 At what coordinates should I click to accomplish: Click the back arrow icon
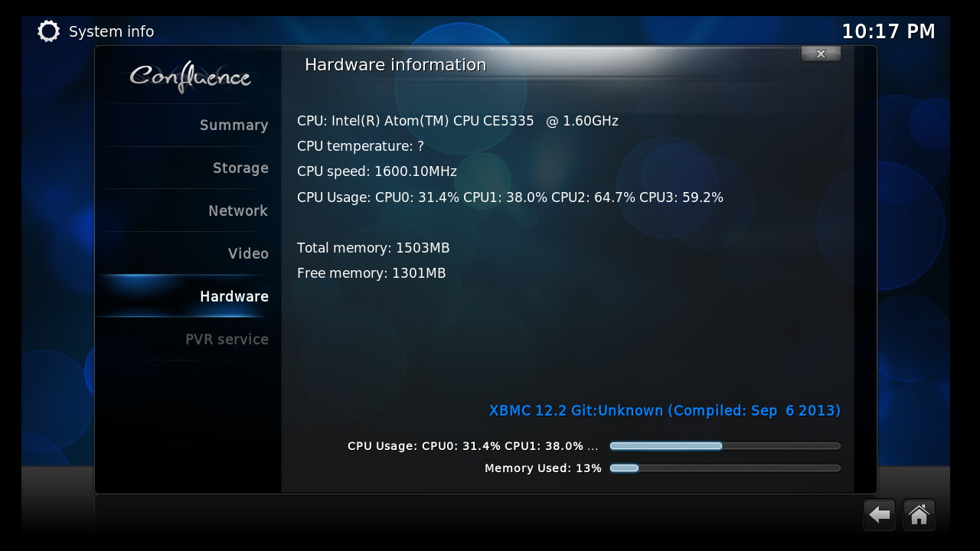click(x=879, y=515)
